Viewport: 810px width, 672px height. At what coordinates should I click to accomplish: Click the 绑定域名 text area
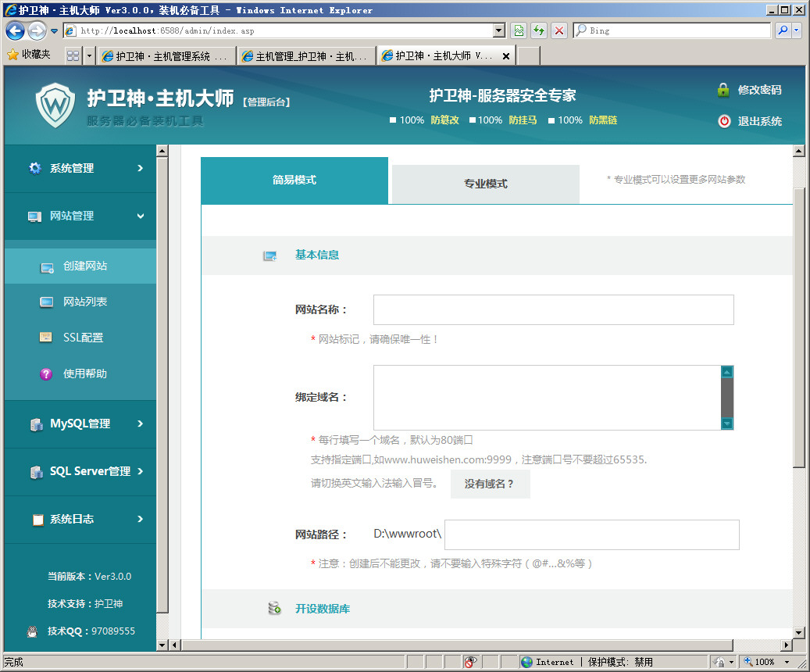[547, 398]
